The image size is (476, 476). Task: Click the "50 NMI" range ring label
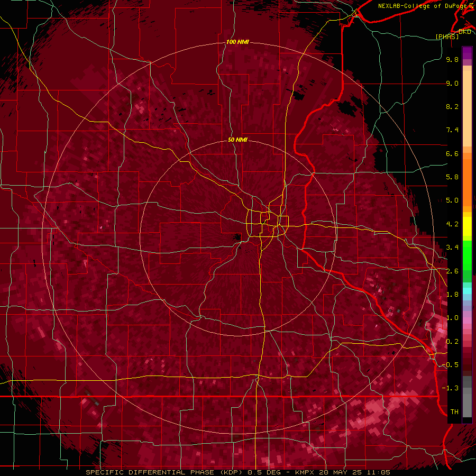pos(237,140)
